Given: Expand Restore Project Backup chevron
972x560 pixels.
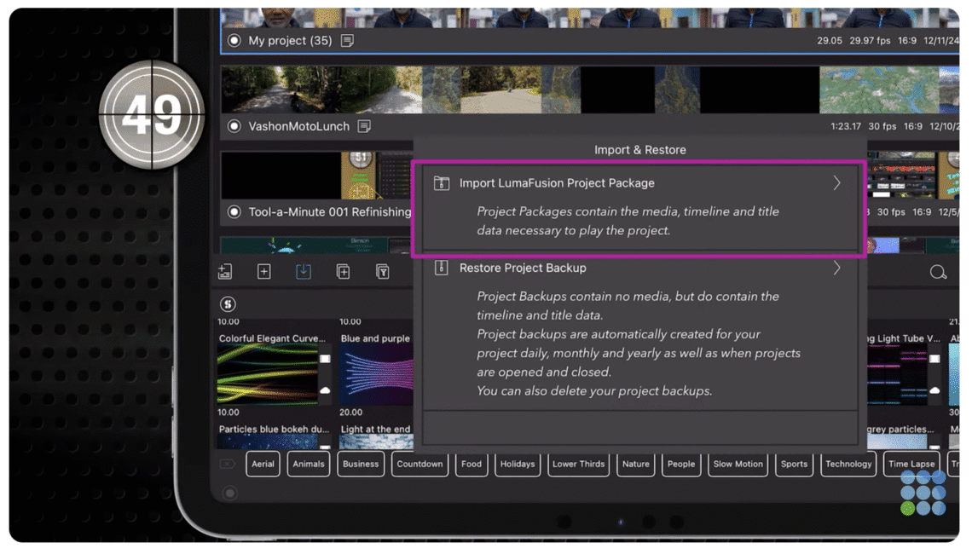Looking at the screenshot, I should click(836, 268).
